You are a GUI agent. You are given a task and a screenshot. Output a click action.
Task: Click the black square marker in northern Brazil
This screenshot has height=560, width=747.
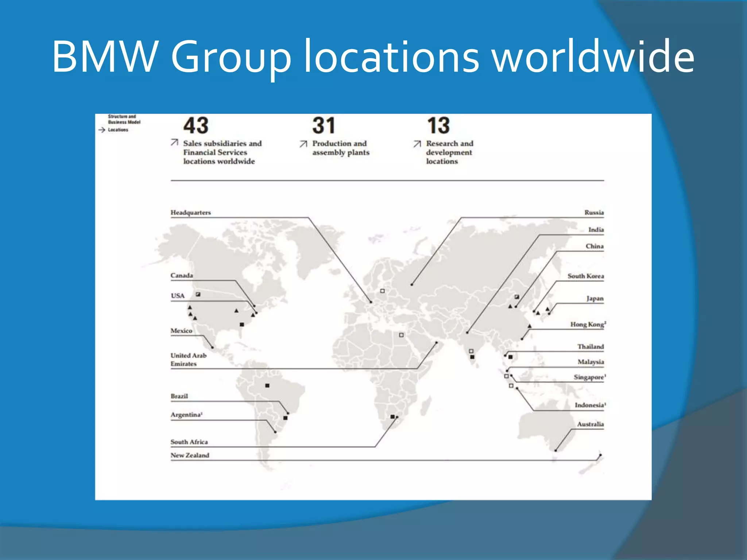pos(267,385)
